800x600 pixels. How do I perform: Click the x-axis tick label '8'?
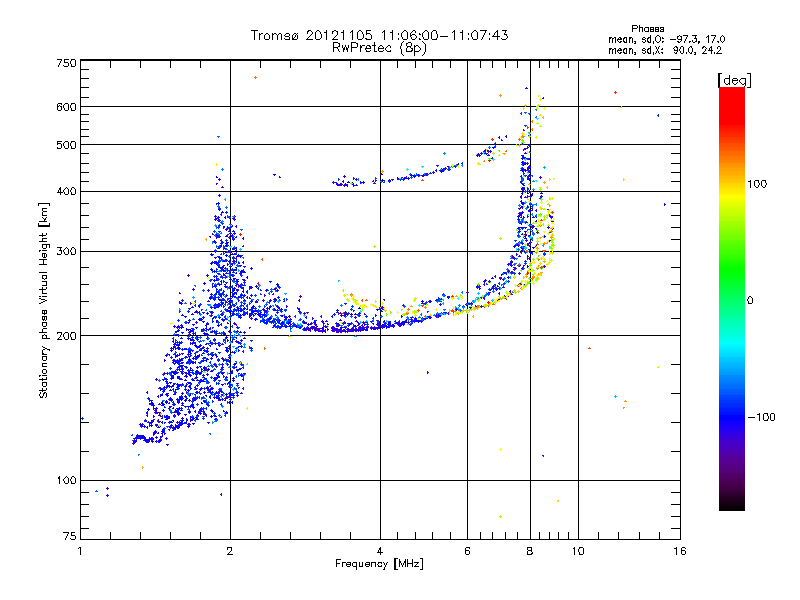click(530, 551)
